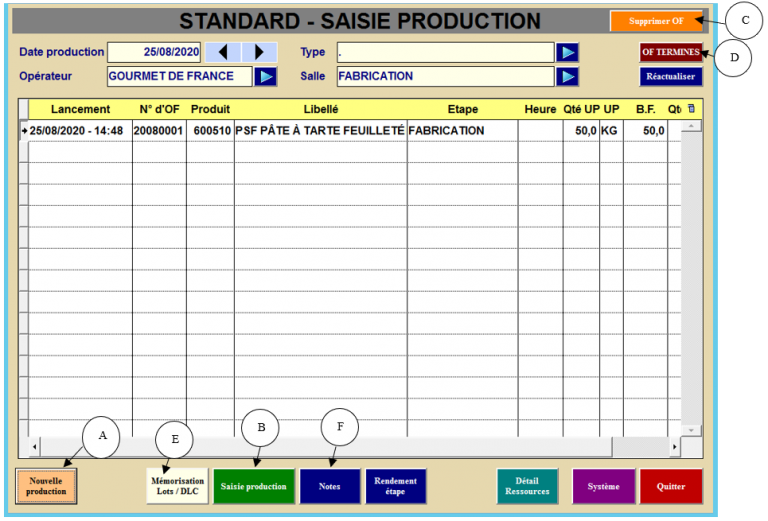The height and width of the screenshot is (521, 768).
Task: Open the Type selection arrow
Action: coord(567,52)
